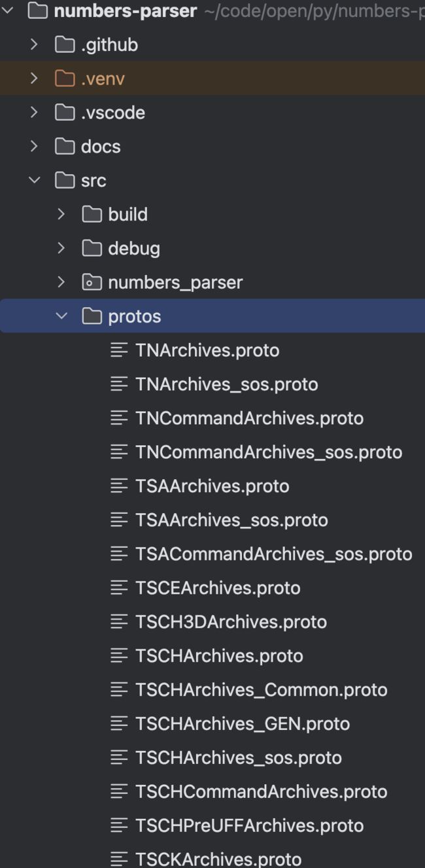Click the orange .venv folder icon

click(64, 79)
